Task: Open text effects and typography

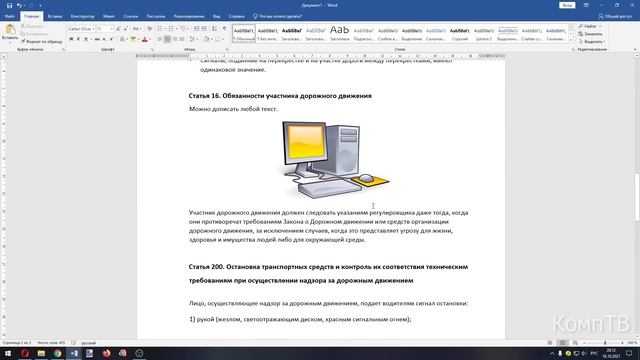Action: point(122,39)
